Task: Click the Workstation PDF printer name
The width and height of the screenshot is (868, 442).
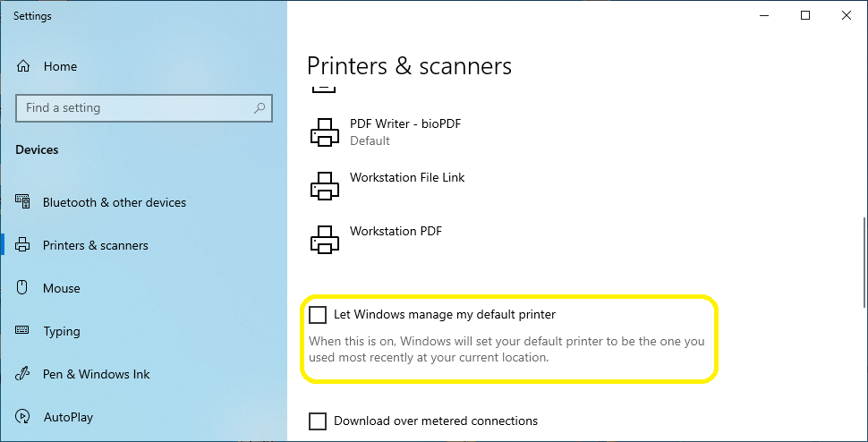Action: (396, 231)
